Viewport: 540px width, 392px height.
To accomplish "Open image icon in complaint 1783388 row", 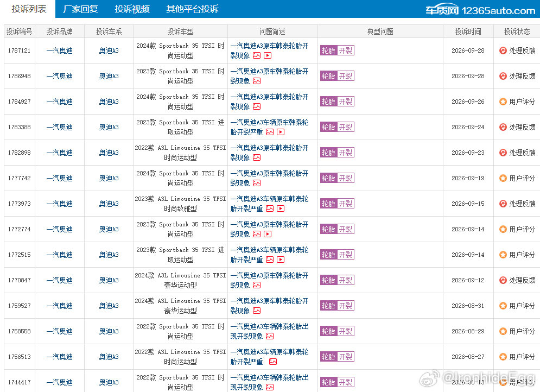I will click(270, 132).
